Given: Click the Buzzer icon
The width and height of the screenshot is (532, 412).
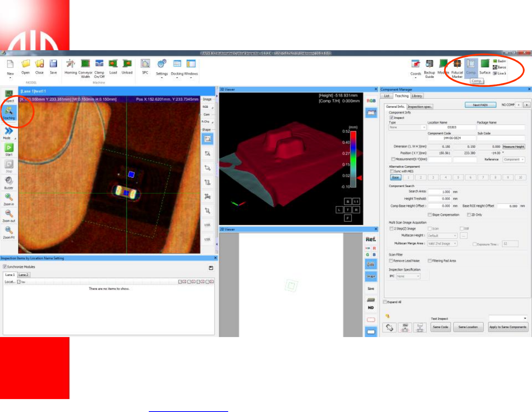Looking at the screenshot, I should 9,181.
